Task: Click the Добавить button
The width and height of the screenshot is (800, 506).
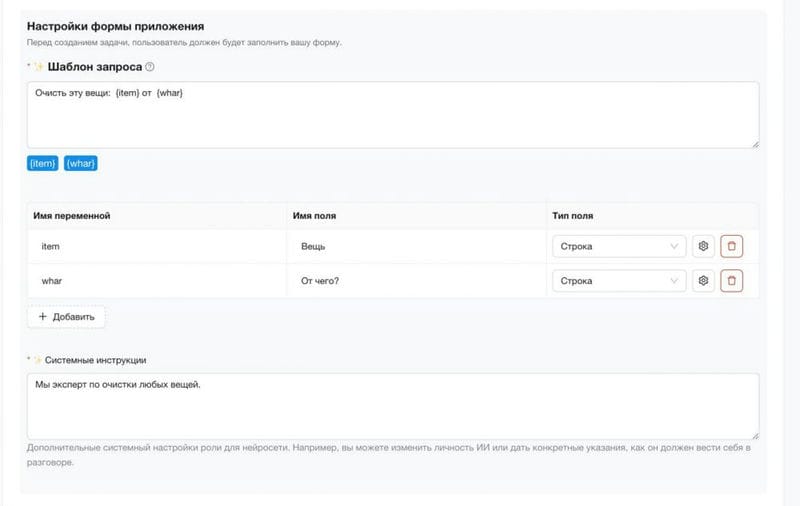Action: pyautogui.click(x=66, y=317)
